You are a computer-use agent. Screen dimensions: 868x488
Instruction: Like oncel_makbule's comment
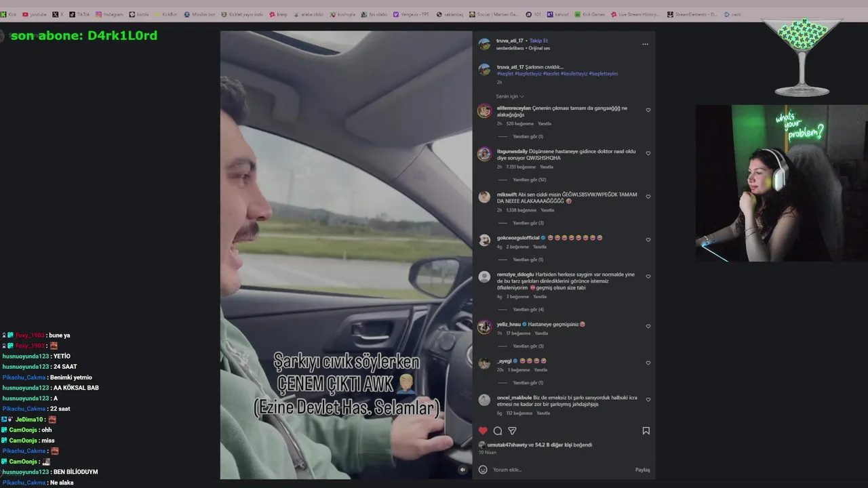648,399
